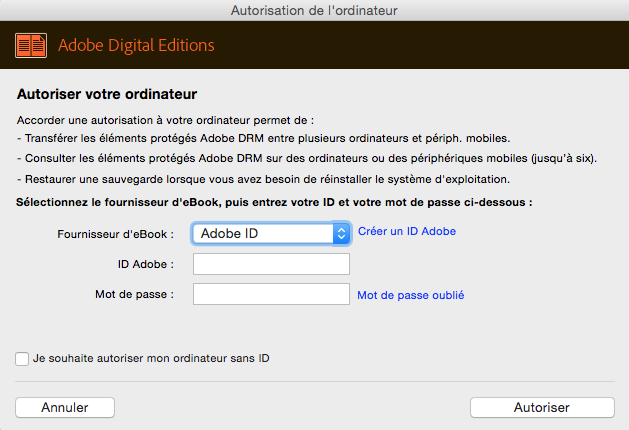Click the Sélectionnez le fournisseur d'eBook instruction
The height and width of the screenshot is (430, 629).
coord(274,202)
